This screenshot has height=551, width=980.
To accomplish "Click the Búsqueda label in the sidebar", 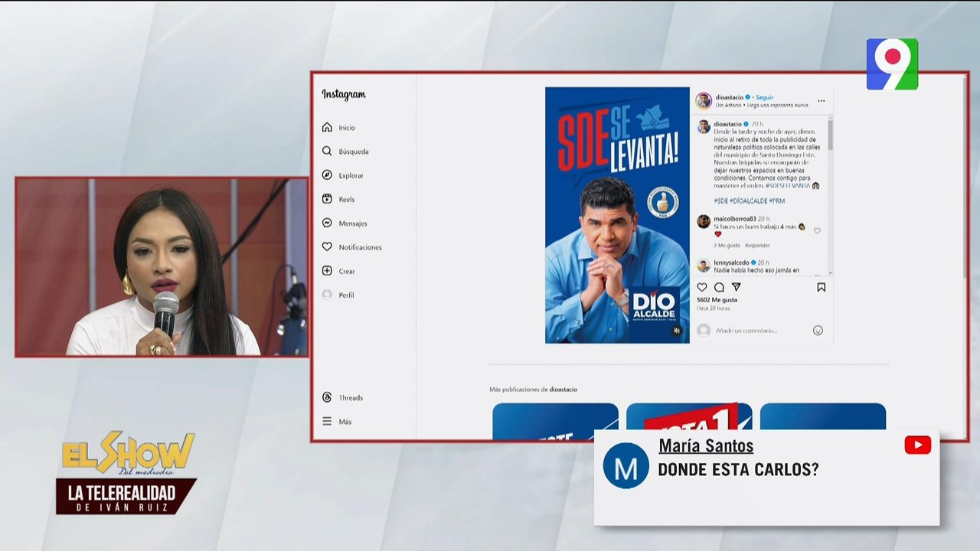I will (354, 152).
